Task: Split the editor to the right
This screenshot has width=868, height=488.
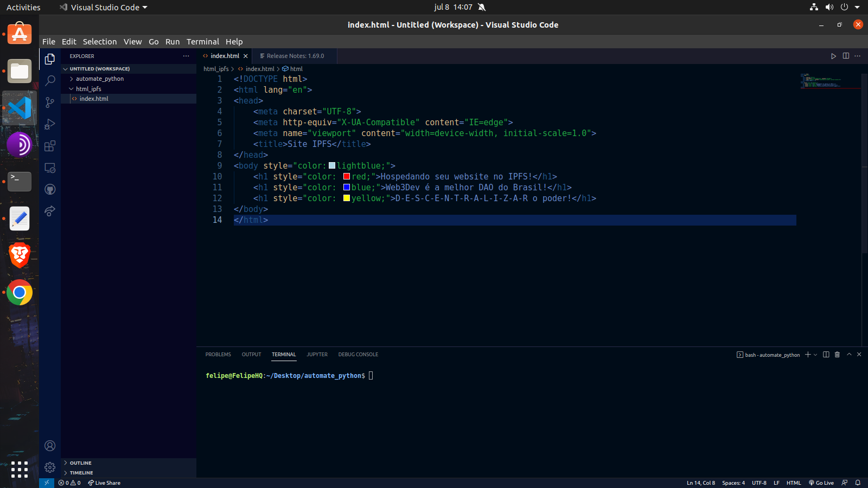Action: point(846,56)
